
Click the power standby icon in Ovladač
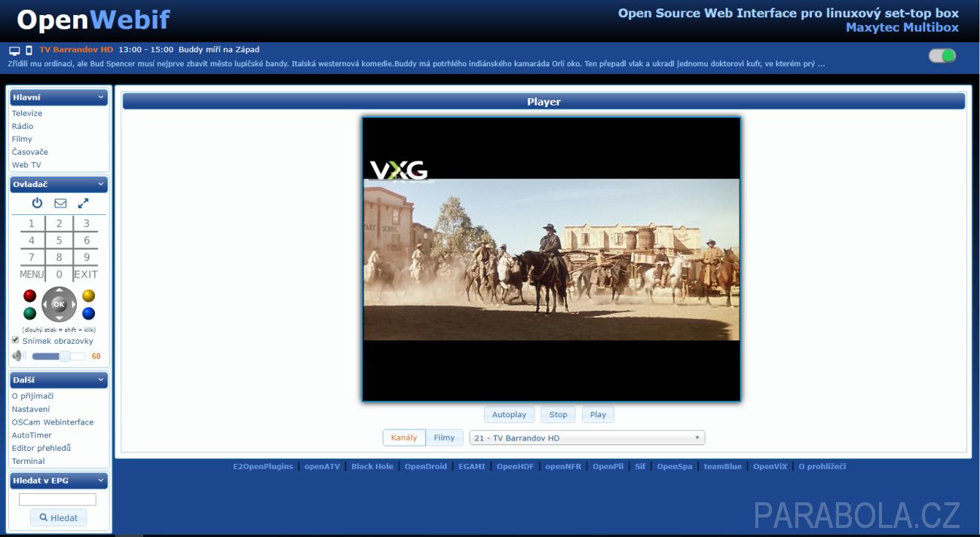37,203
